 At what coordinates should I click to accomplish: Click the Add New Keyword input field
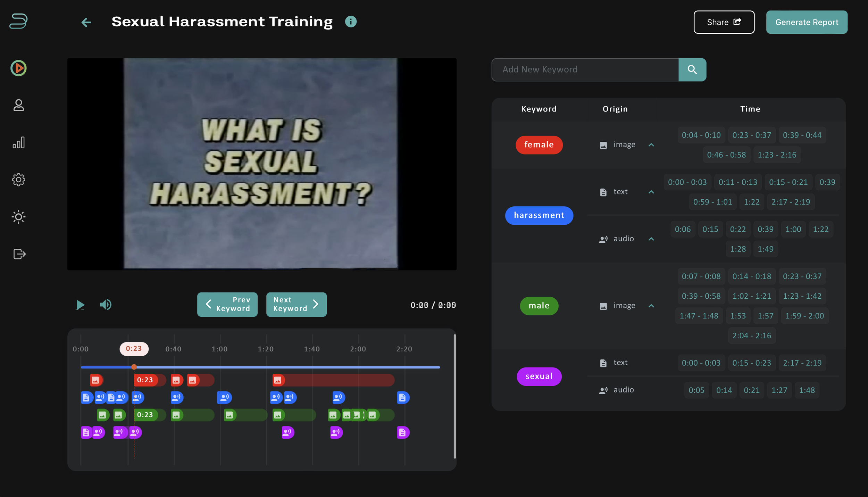(x=585, y=69)
